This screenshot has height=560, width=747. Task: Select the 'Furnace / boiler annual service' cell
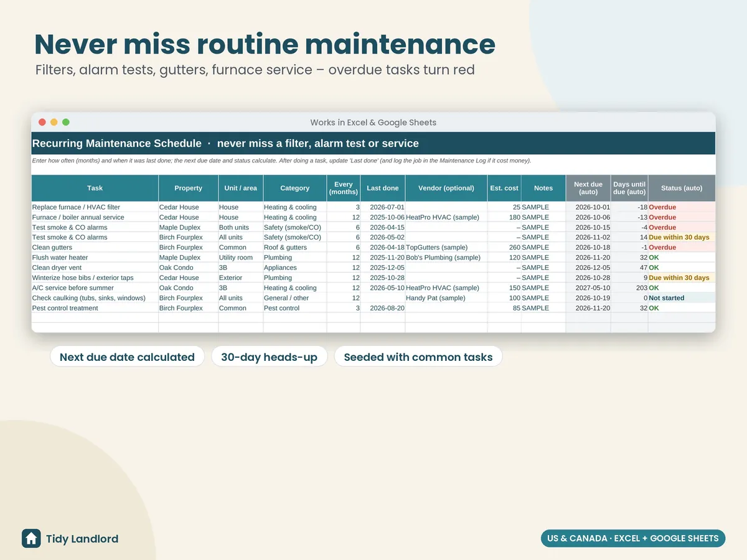tap(95, 217)
